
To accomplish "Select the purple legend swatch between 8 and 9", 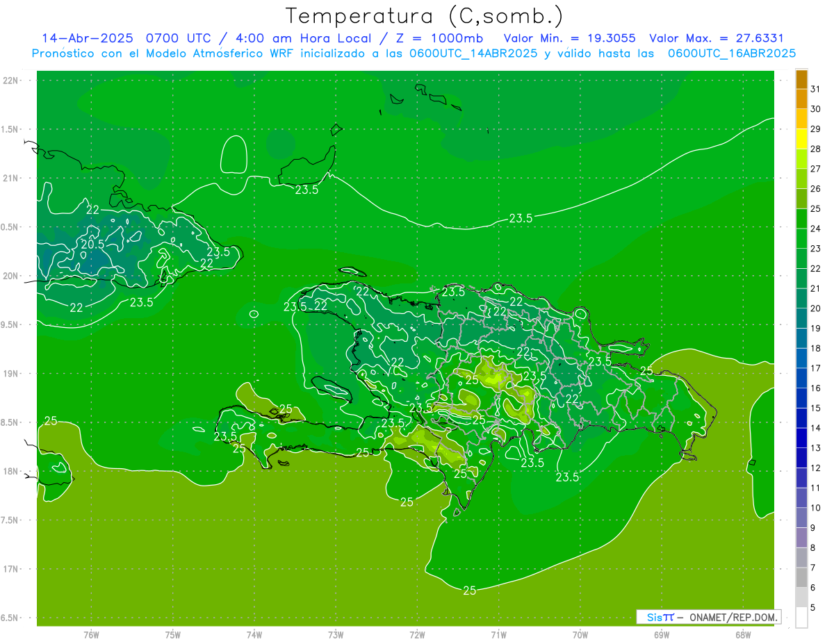I will 801,538.
